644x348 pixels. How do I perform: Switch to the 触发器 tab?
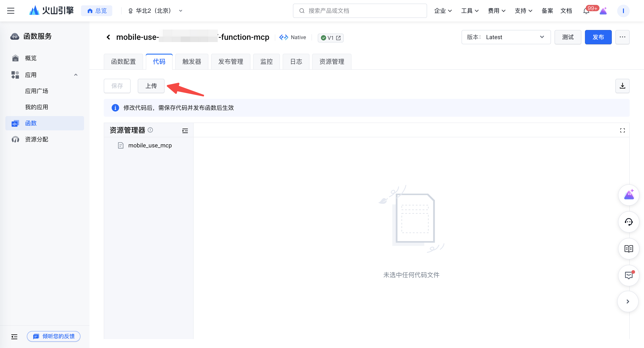click(191, 62)
